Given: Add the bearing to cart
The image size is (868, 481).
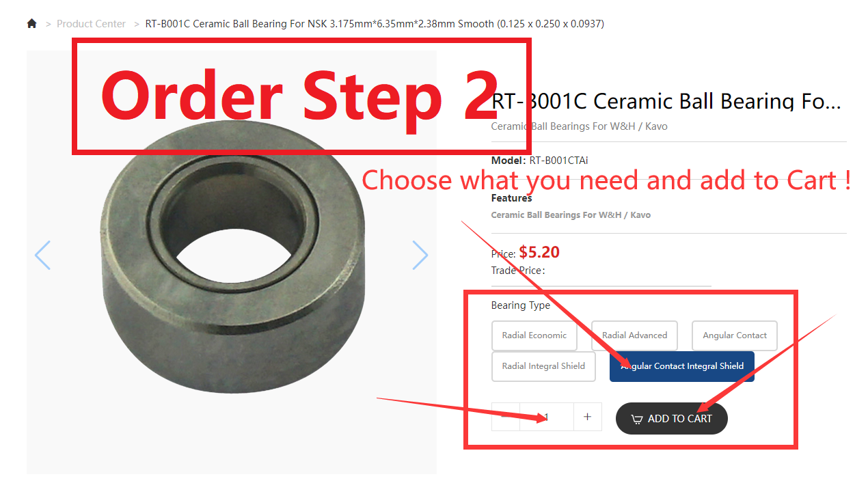Looking at the screenshot, I should tap(672, 419).
